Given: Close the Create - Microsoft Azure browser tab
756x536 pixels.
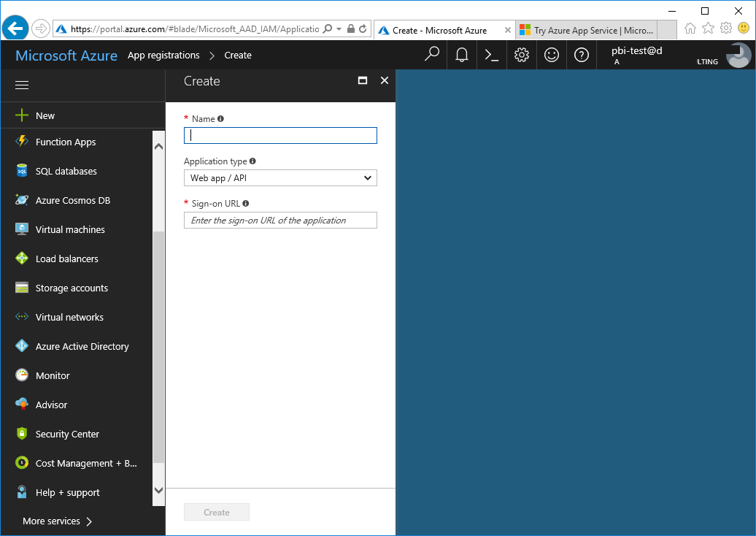Looking at the screenshot, I should point(508,31).
